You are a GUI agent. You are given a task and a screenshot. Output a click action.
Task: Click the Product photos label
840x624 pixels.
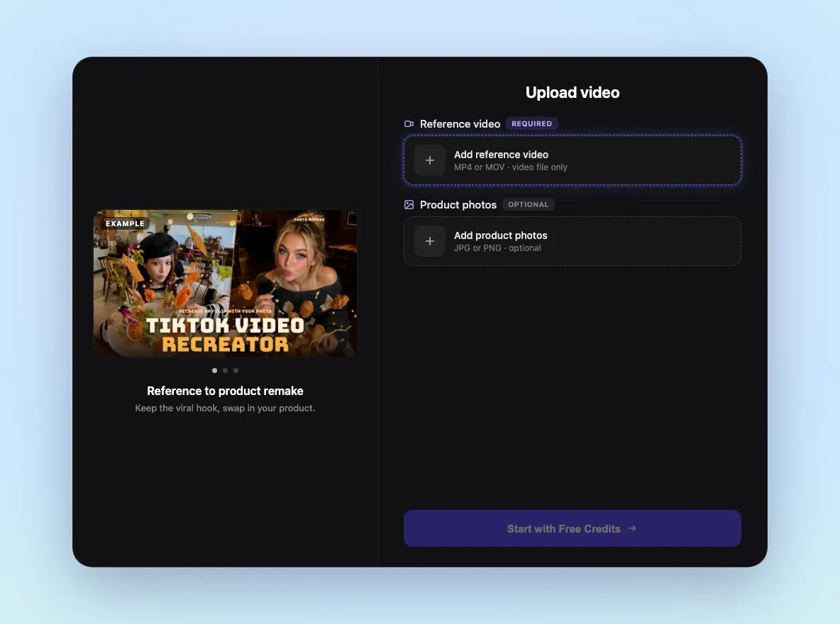point(458,205)
